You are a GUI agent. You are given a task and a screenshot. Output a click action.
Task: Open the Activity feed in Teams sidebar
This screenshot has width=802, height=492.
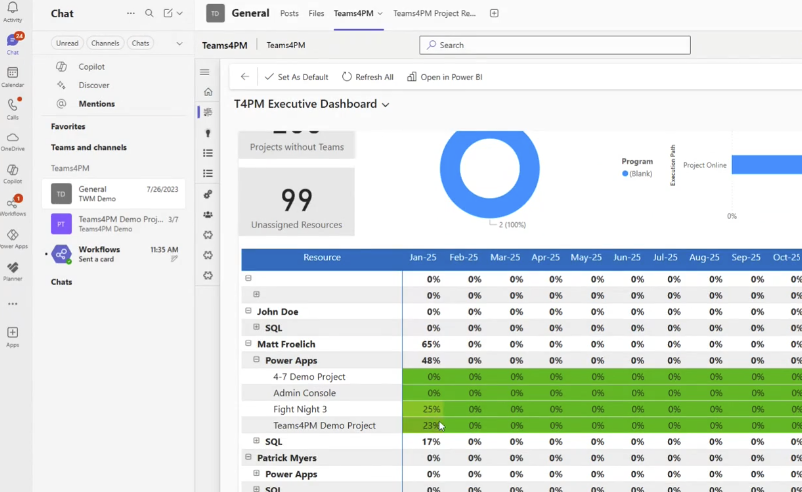(x=13, y=12)
